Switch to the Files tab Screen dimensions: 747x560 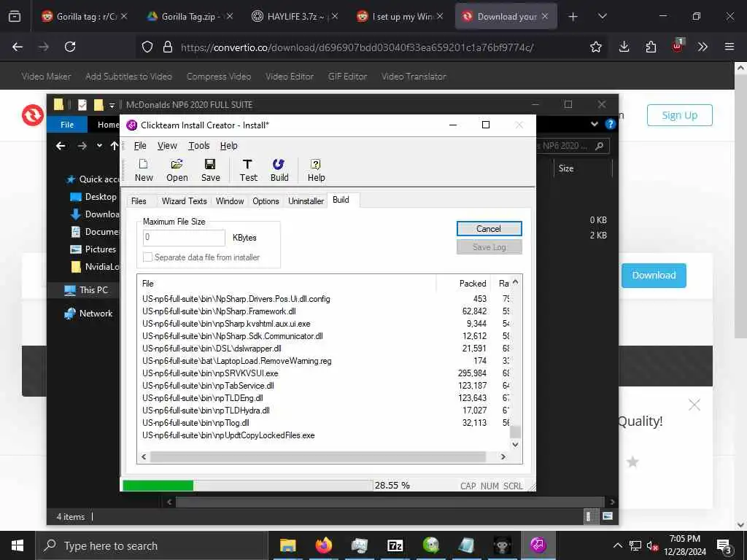pyautogui.click(x=139, y=201)
